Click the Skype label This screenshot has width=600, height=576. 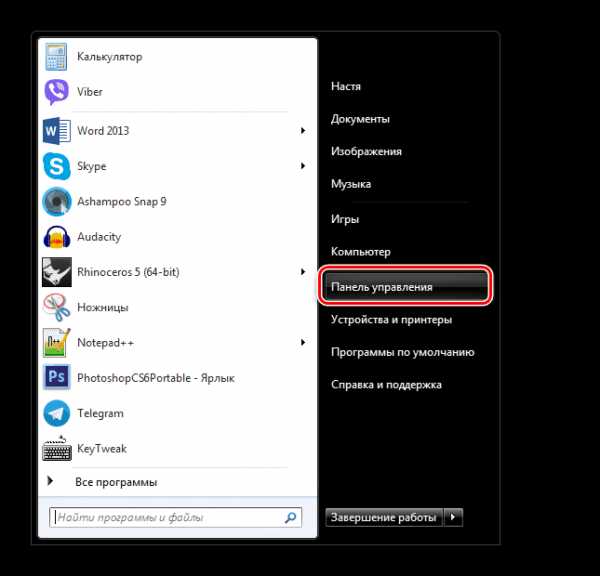coord(91,166)
